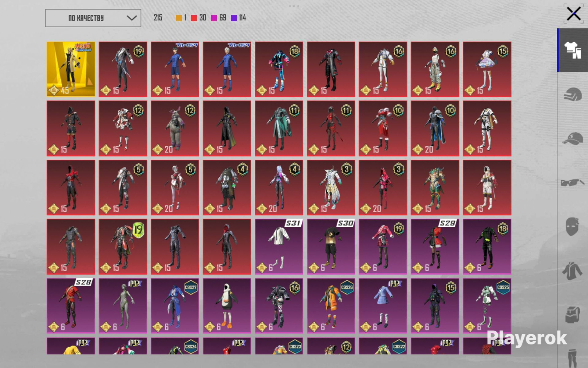588x368 pixels.
Task: Select the neon outfit with level 18 badge
Action: pyautogui.click(x=279, y=69)
